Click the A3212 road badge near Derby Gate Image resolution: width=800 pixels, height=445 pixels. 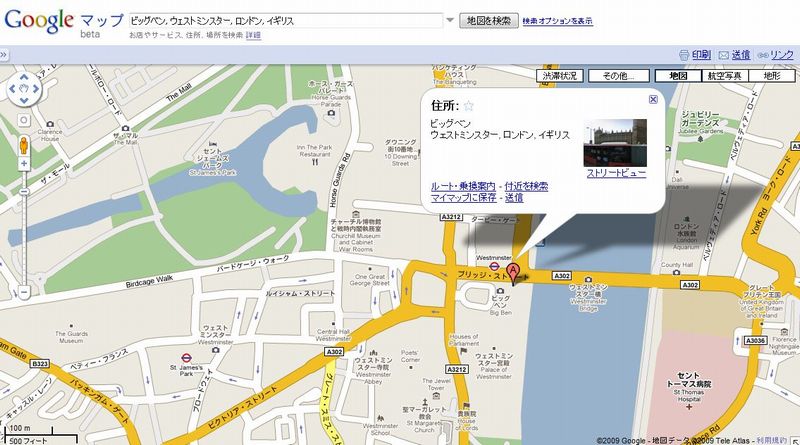coord(451,217)
